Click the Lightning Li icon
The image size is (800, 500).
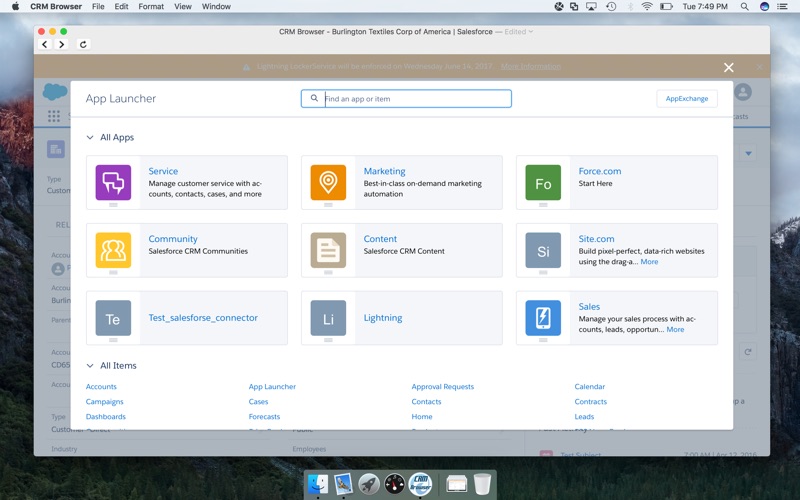click(328, 318)
